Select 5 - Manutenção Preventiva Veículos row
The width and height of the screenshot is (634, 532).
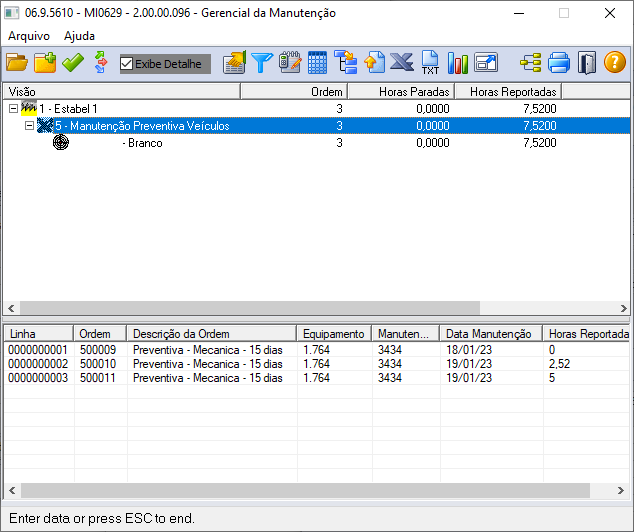pos(317,126)
